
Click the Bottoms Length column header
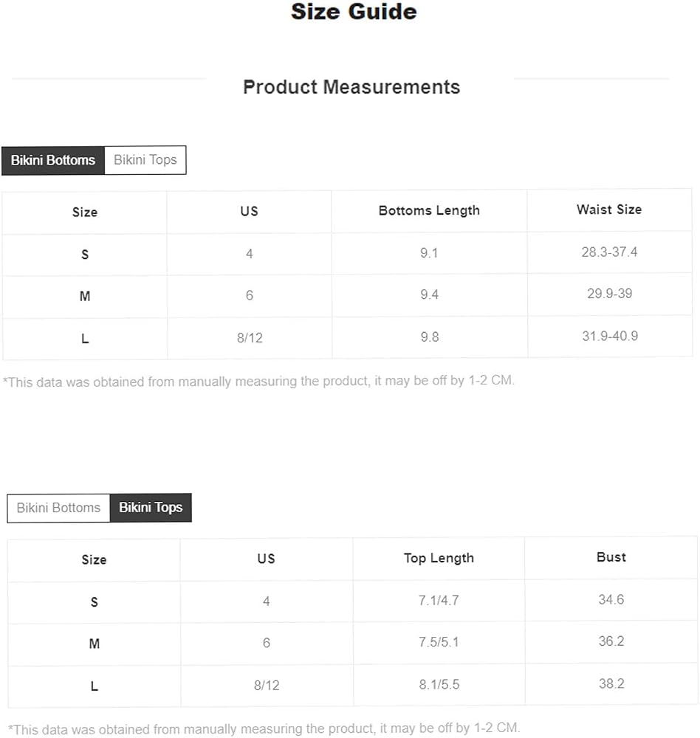[429, 210]
